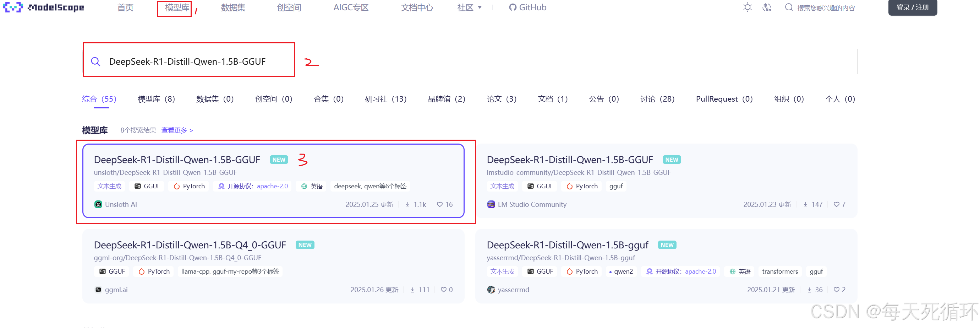Click 'deepseek, qwen等6个标签' tag
This screenshot has width=980, height=328.
point(370,186)
